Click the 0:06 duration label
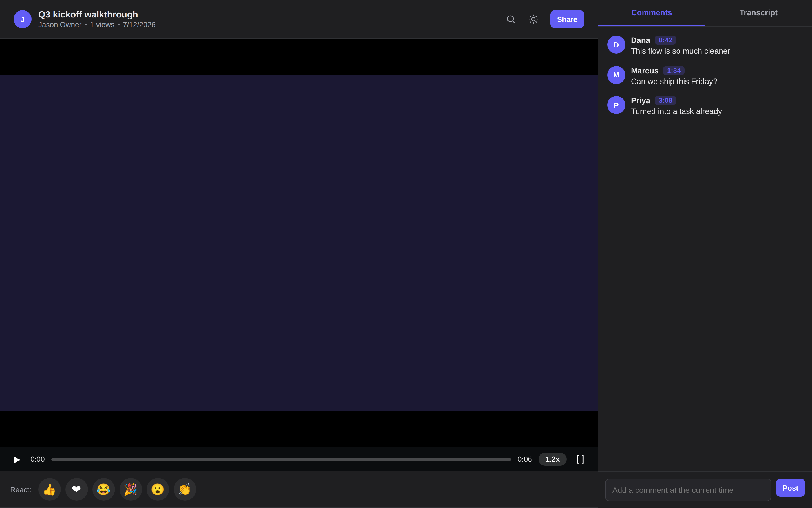The height and width of the screenshot is (508, 812). [524, 459]
